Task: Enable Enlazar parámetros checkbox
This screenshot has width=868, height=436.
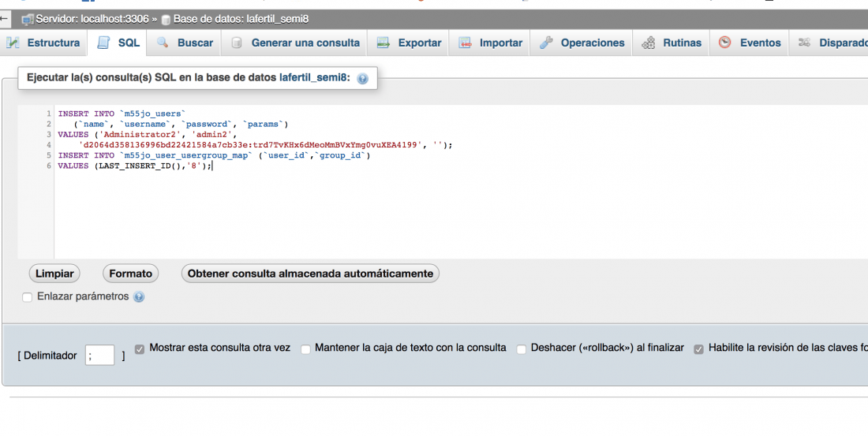Action: pyautogui.click(x=27, y=297)
